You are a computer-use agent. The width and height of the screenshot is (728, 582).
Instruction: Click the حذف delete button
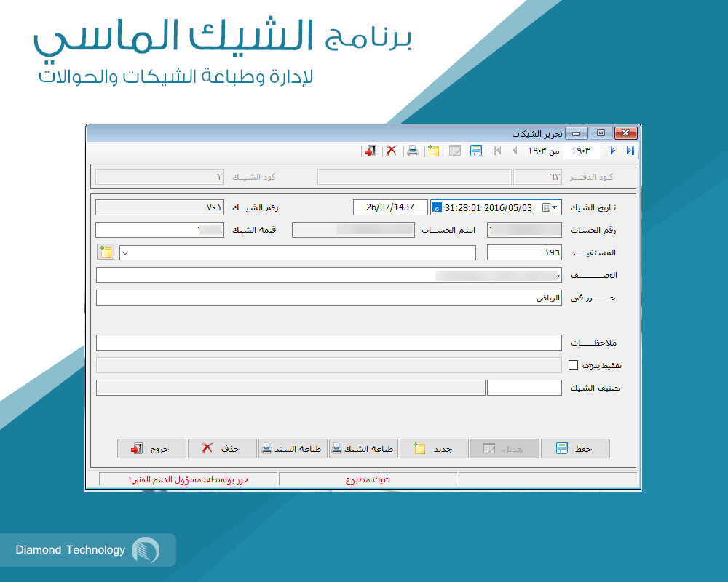pyautogui.click(x=222, y=448)
